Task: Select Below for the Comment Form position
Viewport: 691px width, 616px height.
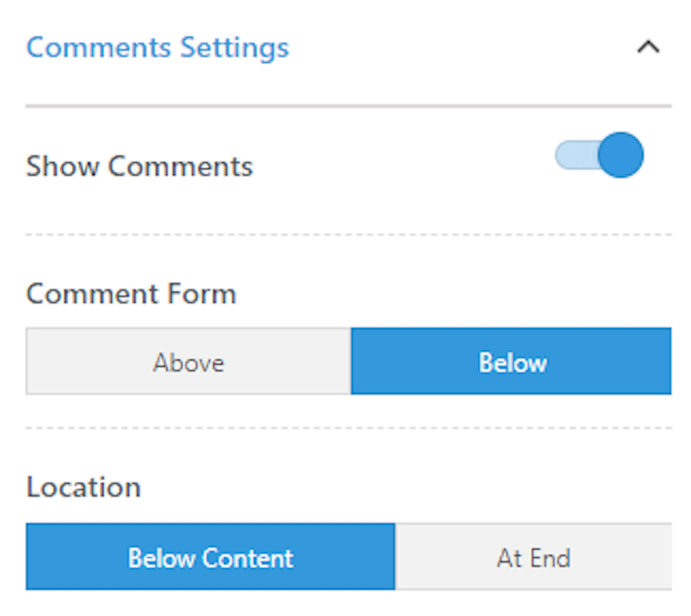Action: coord(511,361)
